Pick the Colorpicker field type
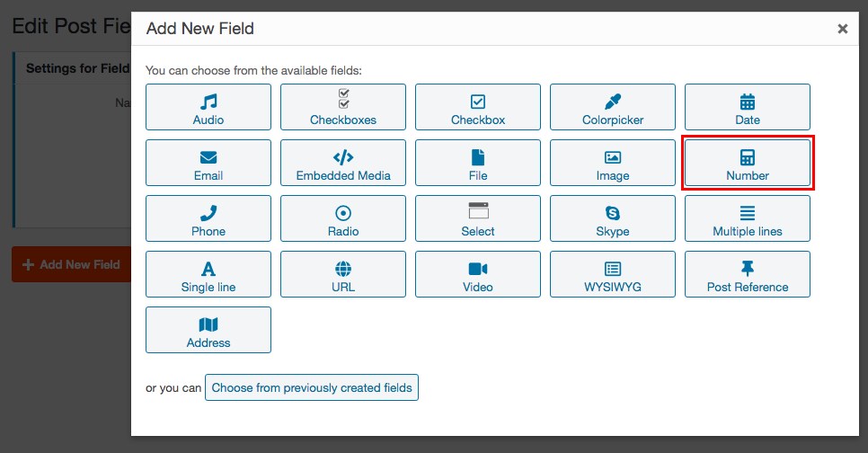Viewport: 868px width, 453px height. point(613,107)
